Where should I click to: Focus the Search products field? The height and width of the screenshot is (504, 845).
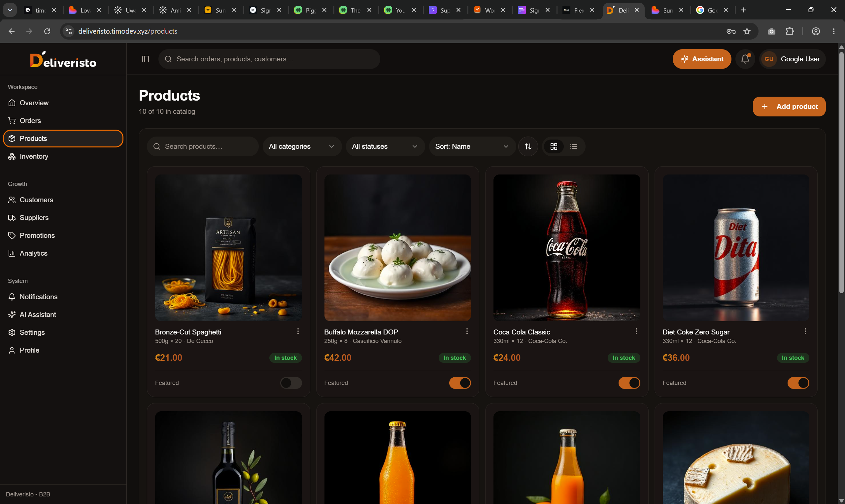click(x=203, y=146)
